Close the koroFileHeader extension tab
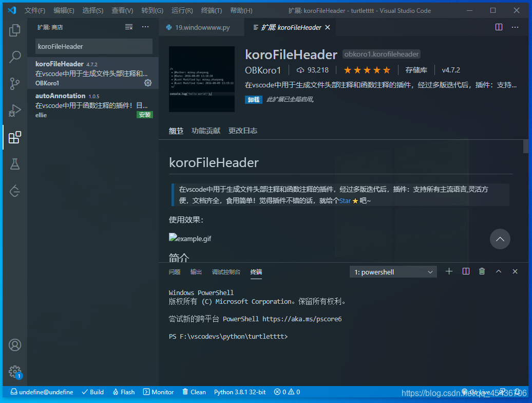The width and height of the screenshot is (532, 403). click(328, 27)
